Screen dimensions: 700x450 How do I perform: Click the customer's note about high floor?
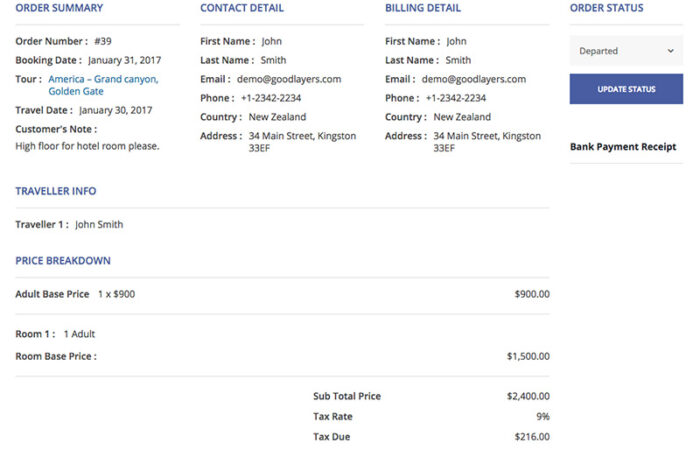87,146
